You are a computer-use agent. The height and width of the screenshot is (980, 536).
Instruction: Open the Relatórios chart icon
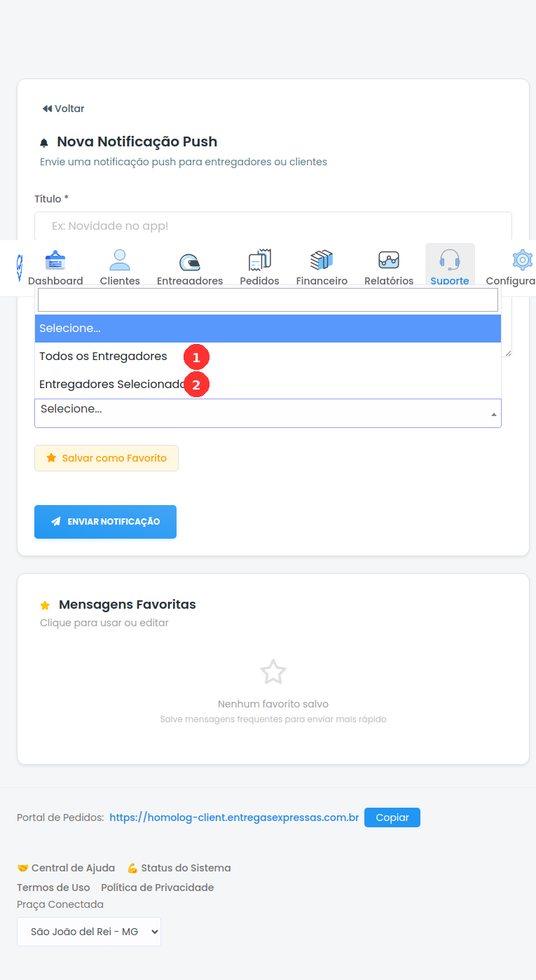[389, 261]
